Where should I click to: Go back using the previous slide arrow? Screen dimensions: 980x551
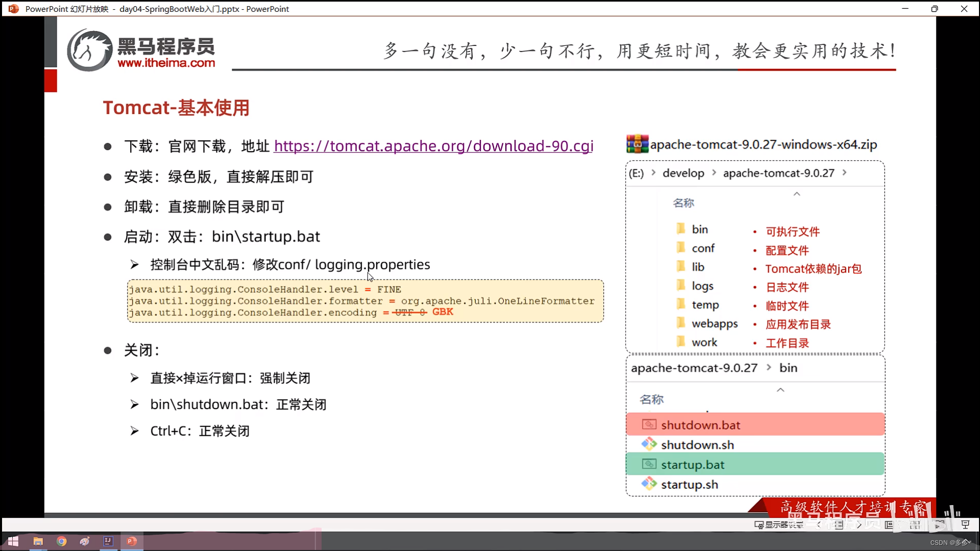coord(818,524)
